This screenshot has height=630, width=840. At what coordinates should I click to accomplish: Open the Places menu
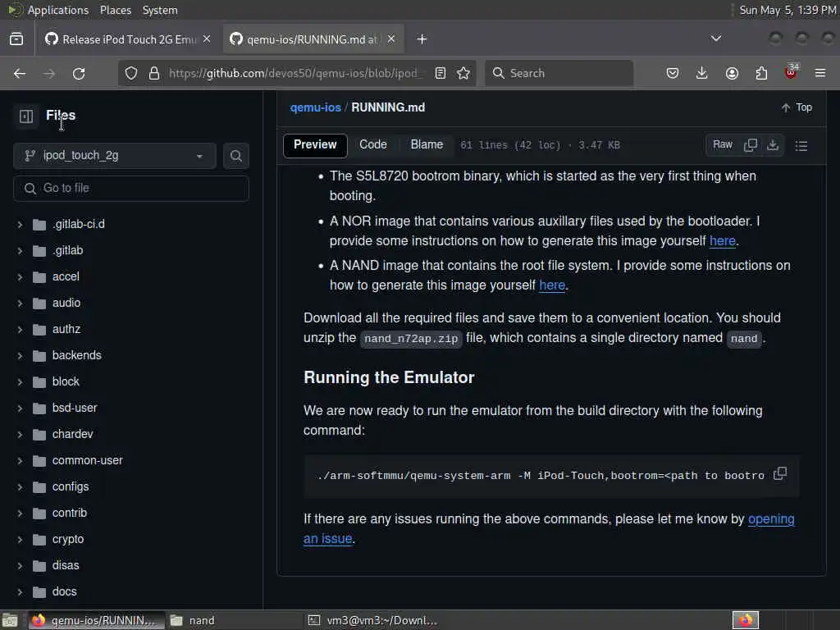tap(115, 10)
